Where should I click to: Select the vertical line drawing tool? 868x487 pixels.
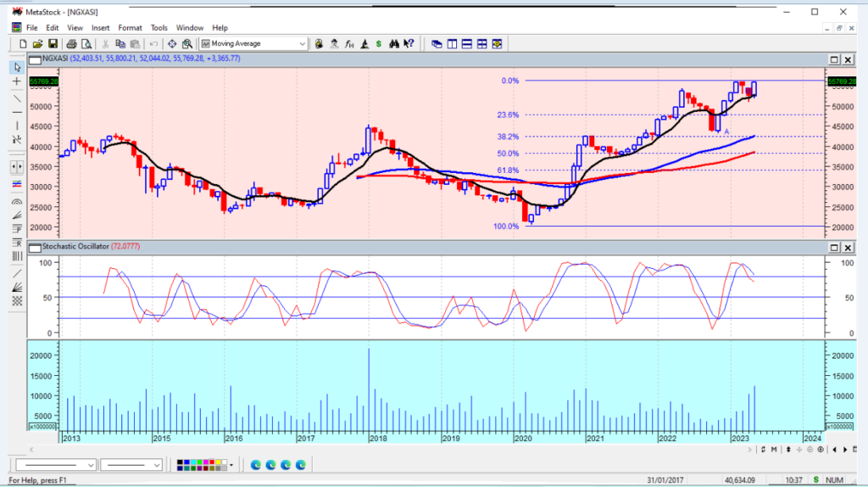click(x=16, y=126)
